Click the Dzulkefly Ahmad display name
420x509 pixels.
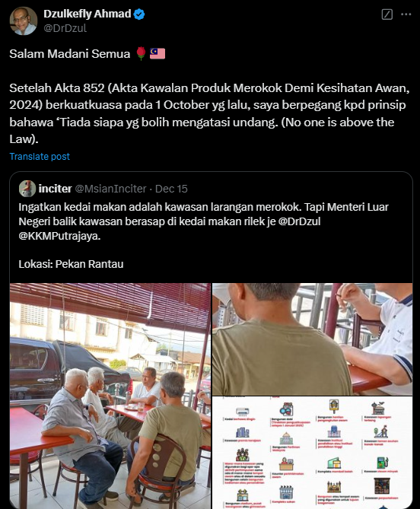click(87, 14)
